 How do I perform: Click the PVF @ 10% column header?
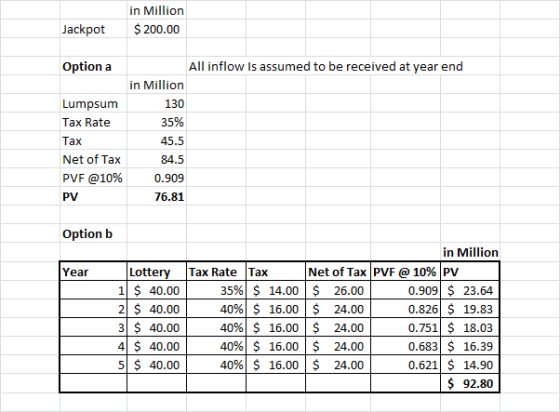[x=405, y=272]
